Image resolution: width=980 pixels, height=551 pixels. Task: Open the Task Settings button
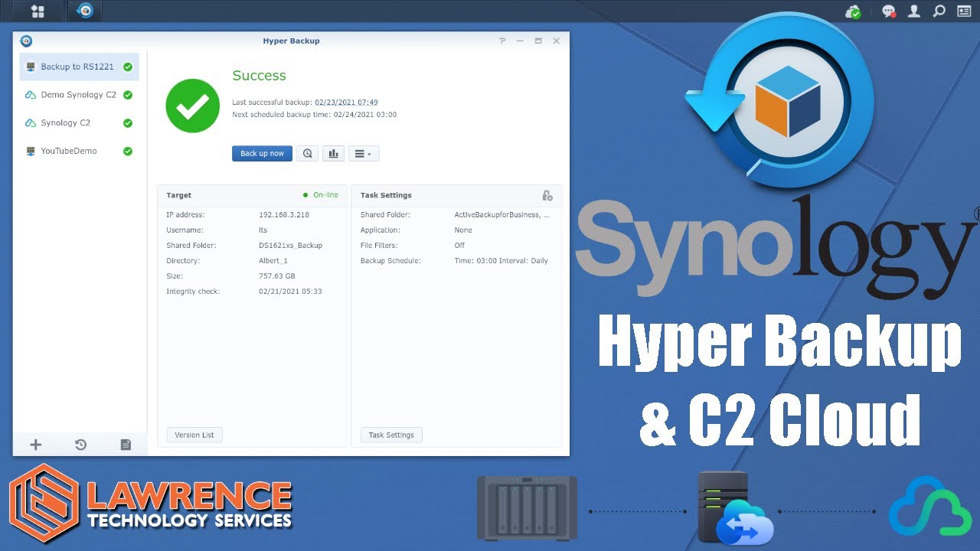click(x=391, y=435)
